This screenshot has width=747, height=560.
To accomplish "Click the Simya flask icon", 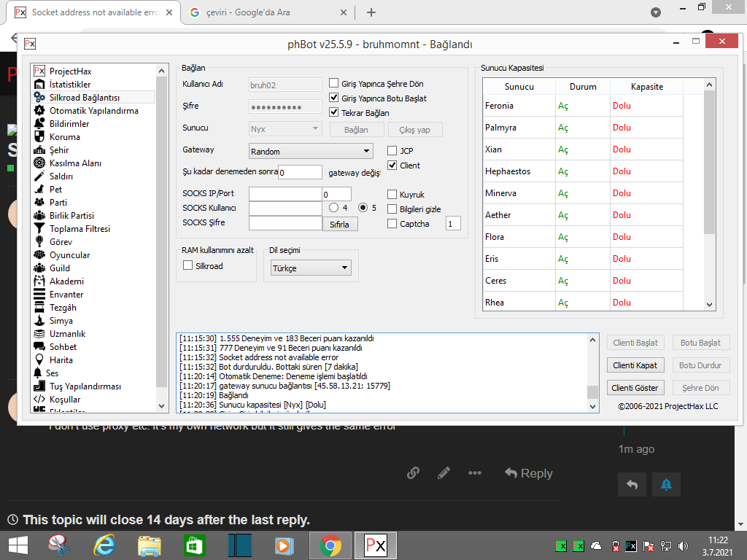I will point(39,321).
